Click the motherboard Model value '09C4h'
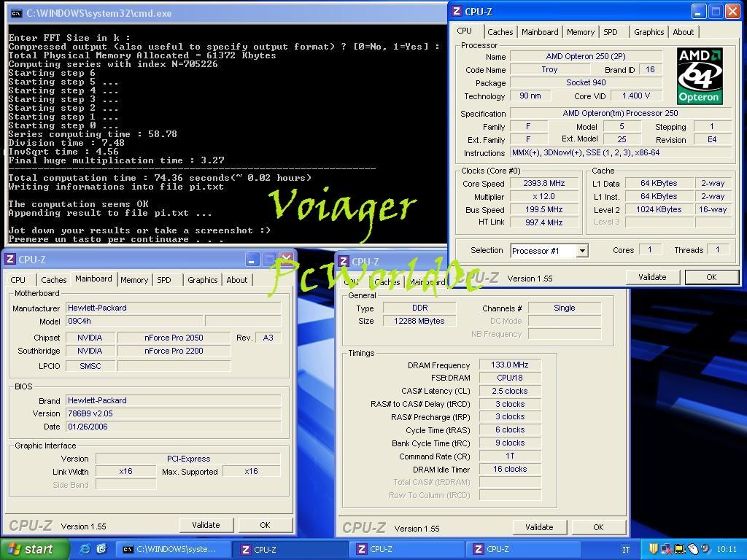The height and width of the screenshot is (560, 747). point(134,321)
